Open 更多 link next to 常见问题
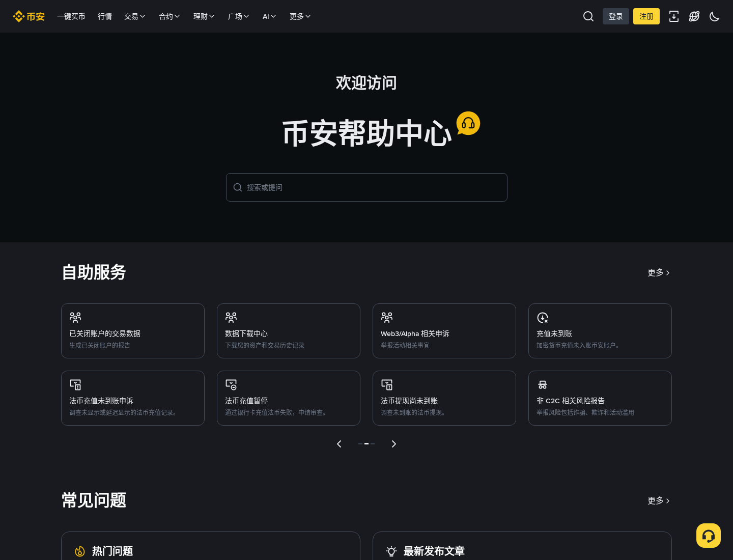 [x=659, y=501]
